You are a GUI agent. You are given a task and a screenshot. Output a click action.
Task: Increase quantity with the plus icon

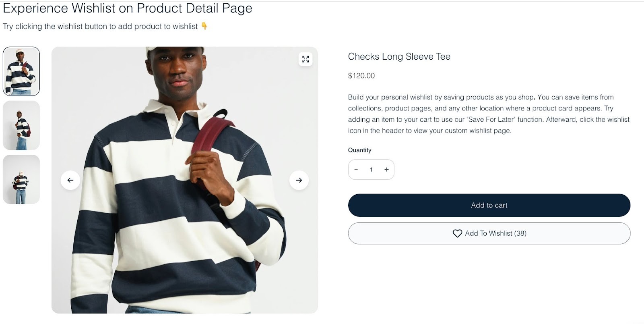point(386,169)
